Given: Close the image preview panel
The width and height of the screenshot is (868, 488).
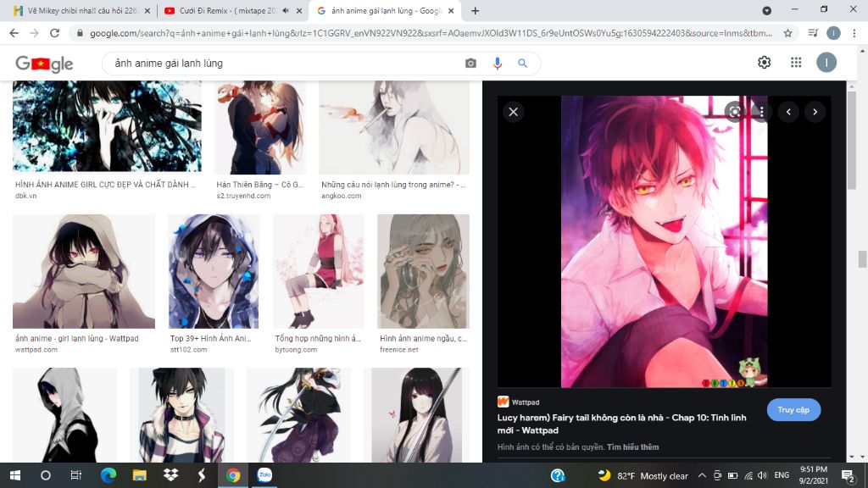Looking at the screenshot, I should [513, 112].
